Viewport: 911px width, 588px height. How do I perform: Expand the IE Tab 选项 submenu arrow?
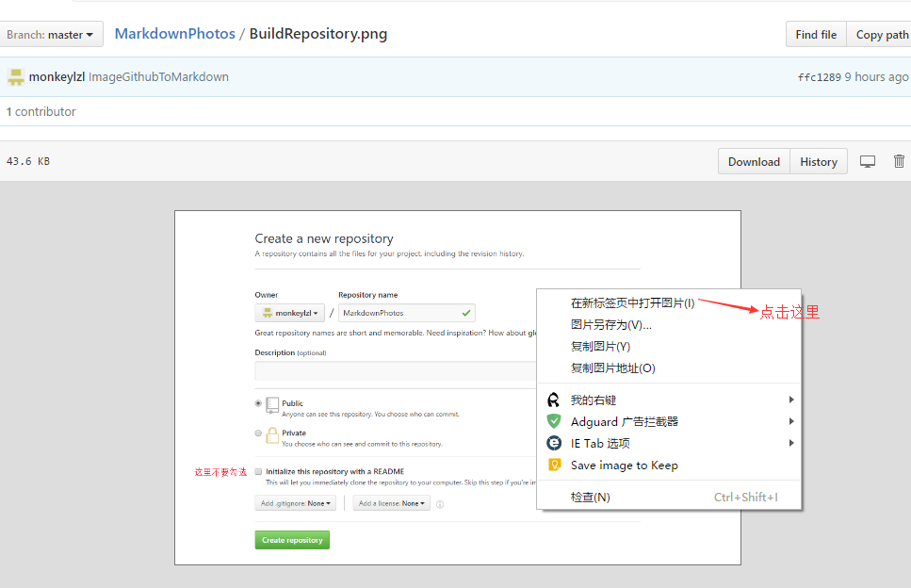point(790,443)
